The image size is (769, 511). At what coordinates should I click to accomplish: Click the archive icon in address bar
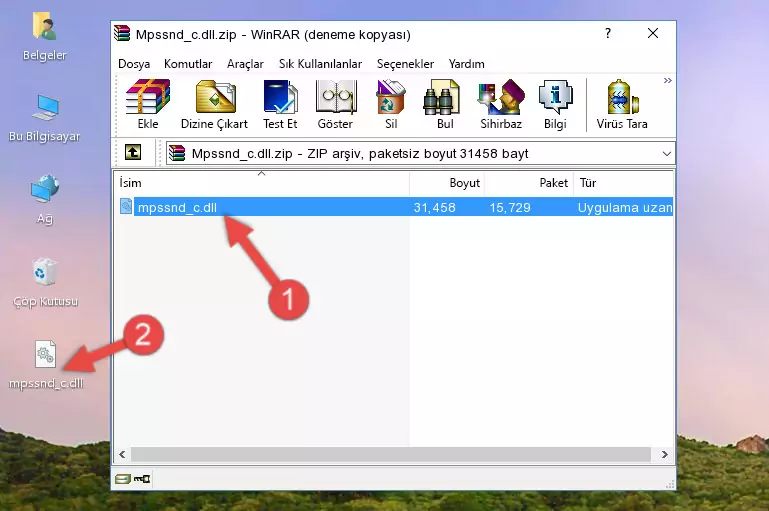tap(177, 153)
